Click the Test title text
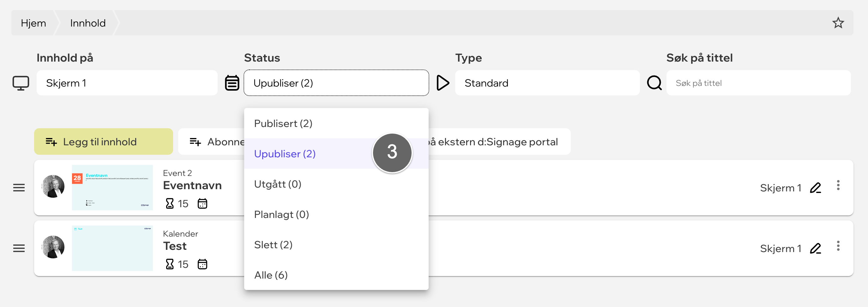 pos(175,246)
